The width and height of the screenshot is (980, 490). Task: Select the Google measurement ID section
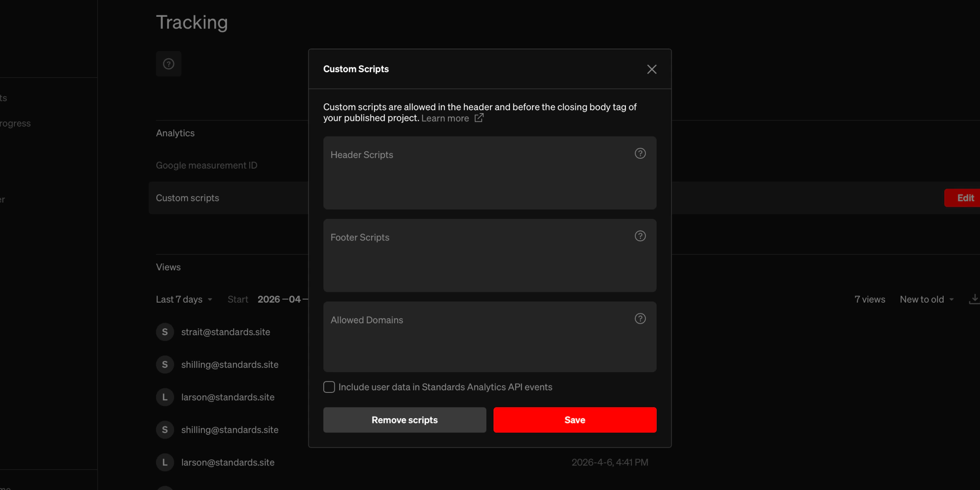(207, 165)
